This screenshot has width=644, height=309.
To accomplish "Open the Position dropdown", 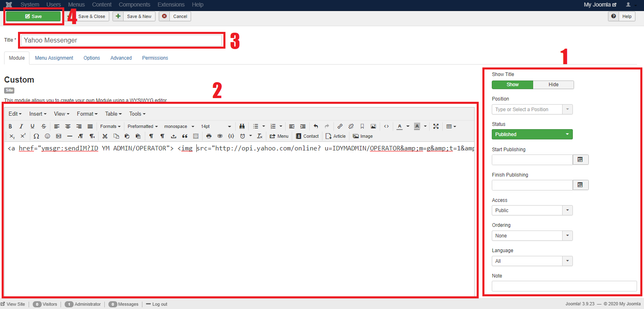I will pos(532,110).
